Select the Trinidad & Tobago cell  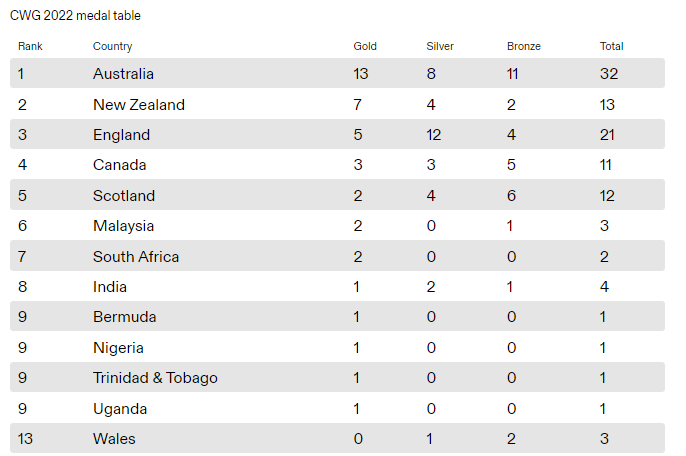pyautogui.click(x=155, y=378)
